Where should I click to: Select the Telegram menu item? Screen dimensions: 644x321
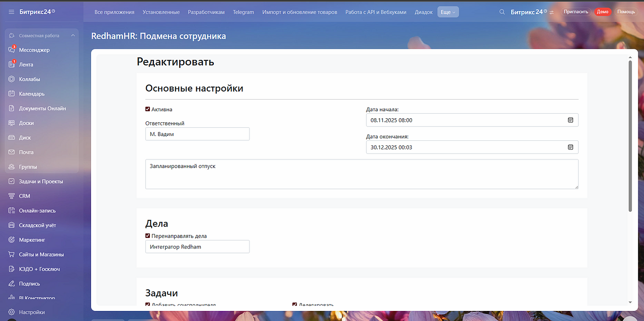(244, 12)
